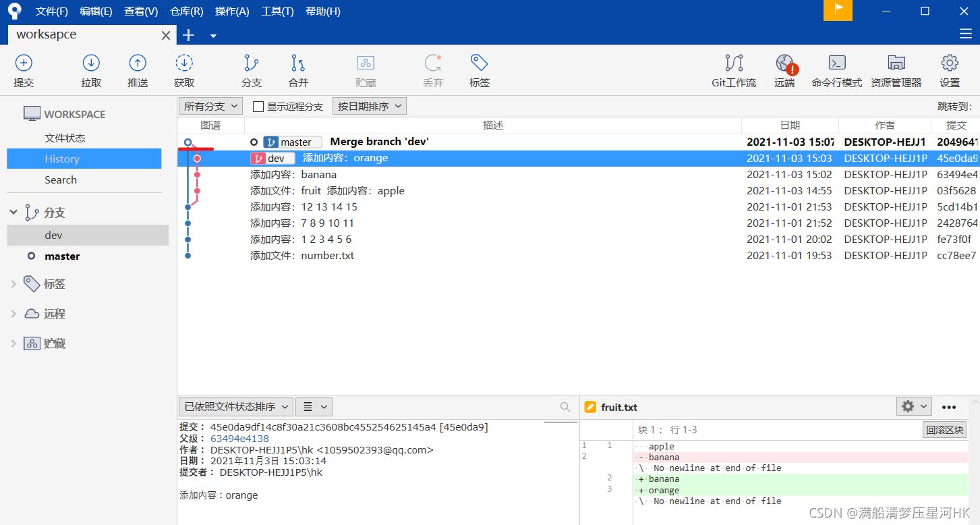Open the 操作(A) menu
The height and width of the screenshot is (525, 980).
pyautogui.click(x=232, y=11)
